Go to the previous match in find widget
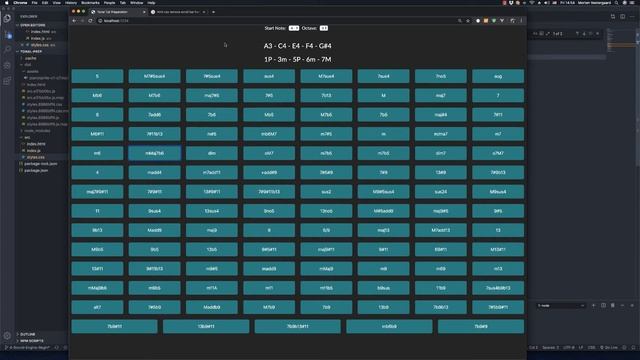640x360 pixels. [x=577, y=33]
